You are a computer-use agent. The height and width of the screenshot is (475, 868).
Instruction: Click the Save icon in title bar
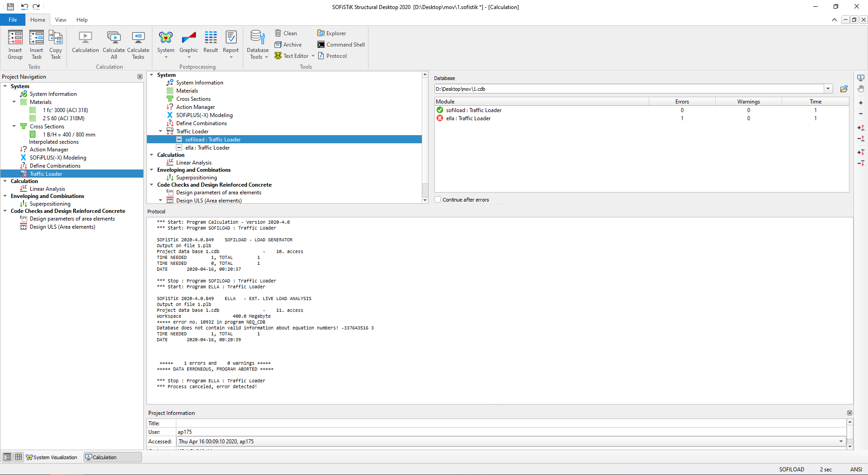(10, 6)
